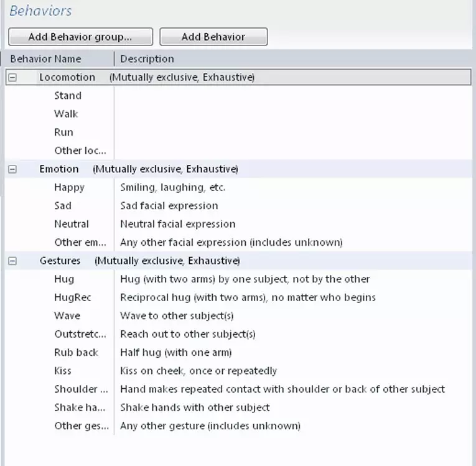Viewport: 476px width, 466px height.
Task: Choose the Run behavior entry
Action: tap(63, 133)
